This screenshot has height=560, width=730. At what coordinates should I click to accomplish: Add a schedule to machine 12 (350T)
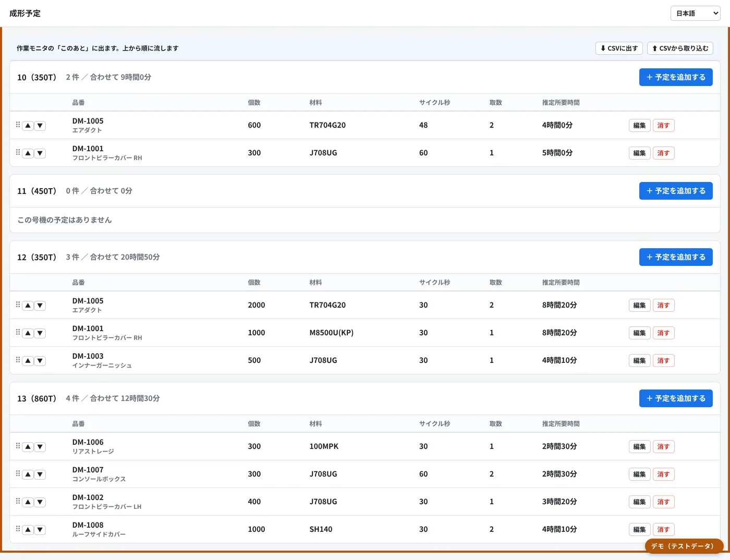[x=676, y=257]
